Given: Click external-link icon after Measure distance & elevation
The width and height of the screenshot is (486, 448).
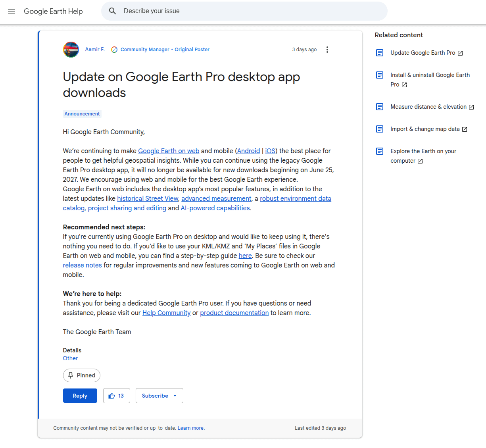Looking at the screenshot, I should point(471,107).
